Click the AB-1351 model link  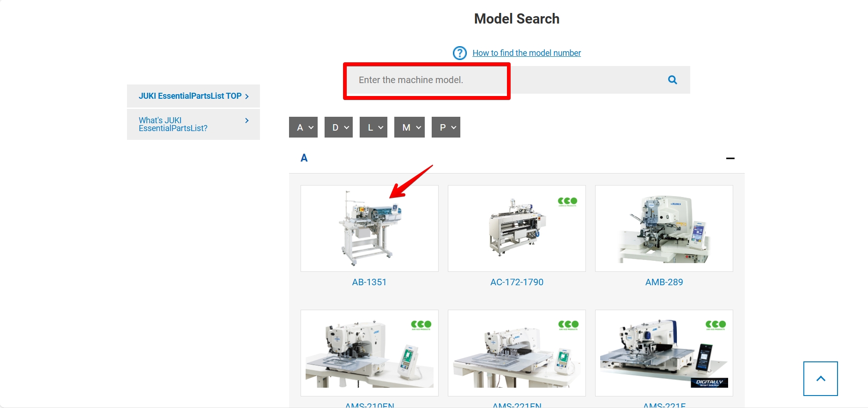tap(369, 282)
